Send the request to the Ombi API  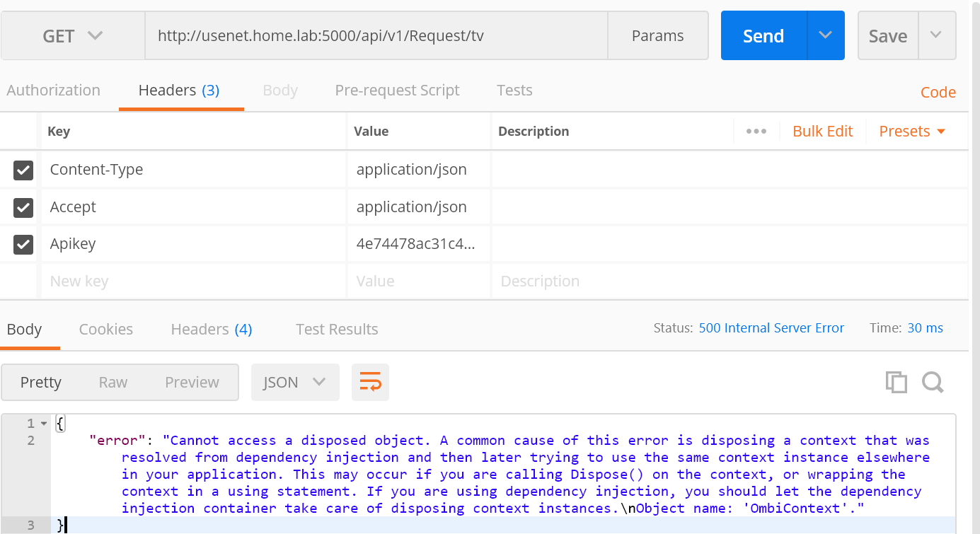pos(763,35)
